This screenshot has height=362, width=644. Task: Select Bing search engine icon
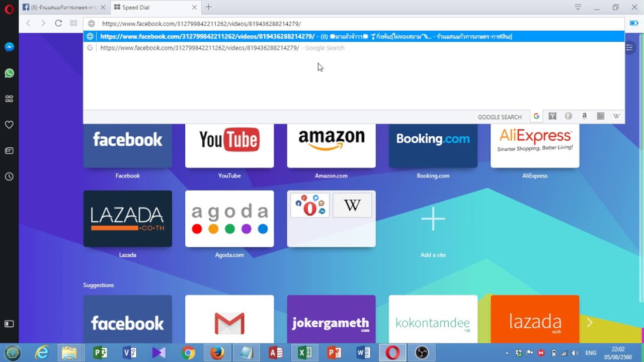tap(600, 116)
